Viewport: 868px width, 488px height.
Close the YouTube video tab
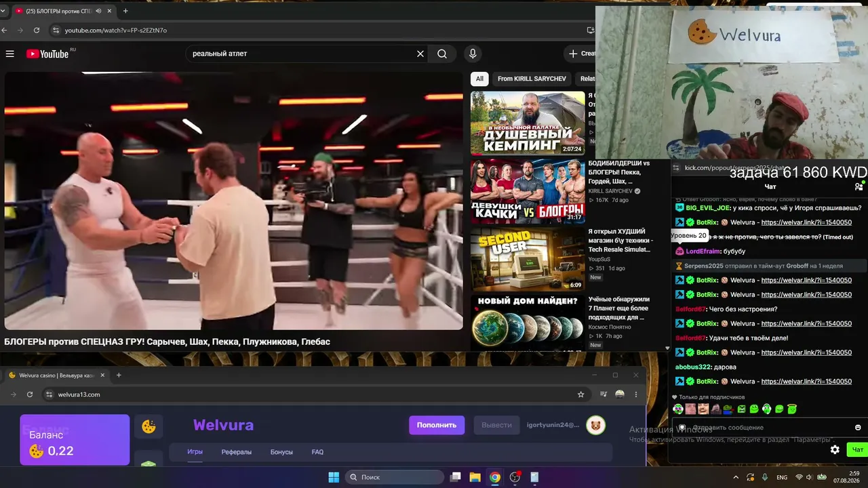tap(109, 11)
